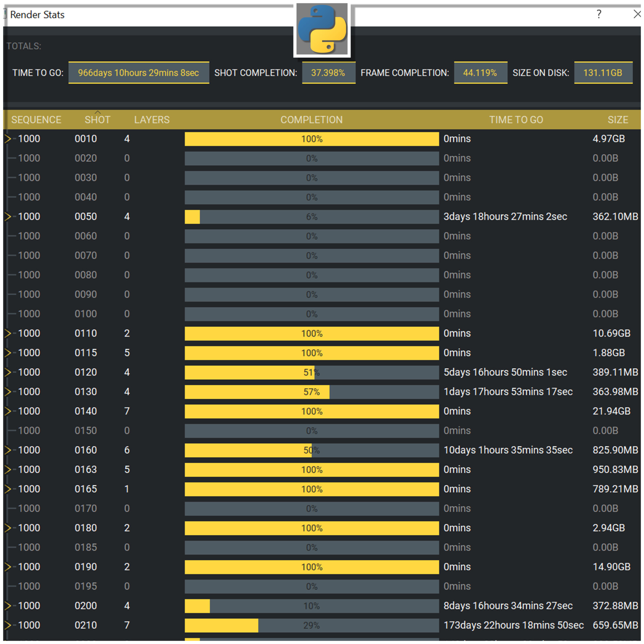Sort by SHOT column header
Viewport: 644px width, 644px height.
pyautogui.click(x=97, y=120)
